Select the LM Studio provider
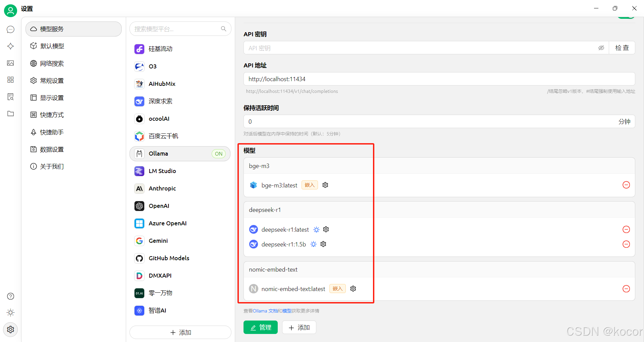The image size is (644, 342). pos(180,171)
